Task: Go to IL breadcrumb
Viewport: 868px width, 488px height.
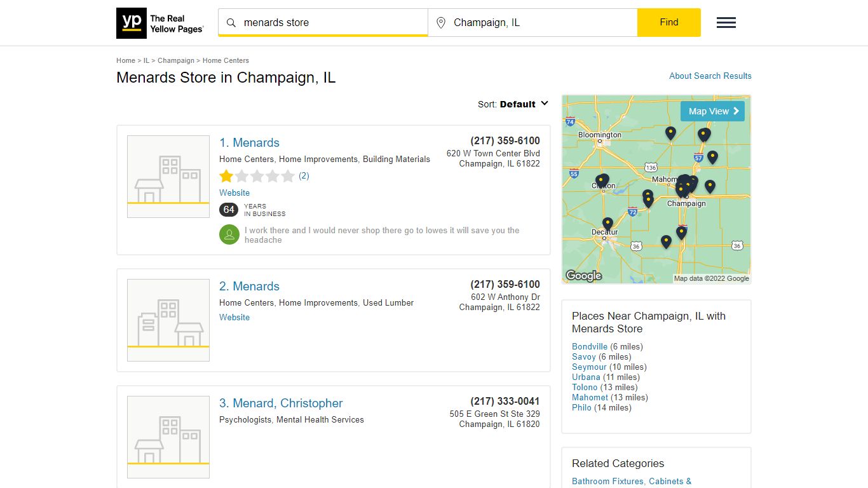Action: pyautogui.click(x=146, y=60)
